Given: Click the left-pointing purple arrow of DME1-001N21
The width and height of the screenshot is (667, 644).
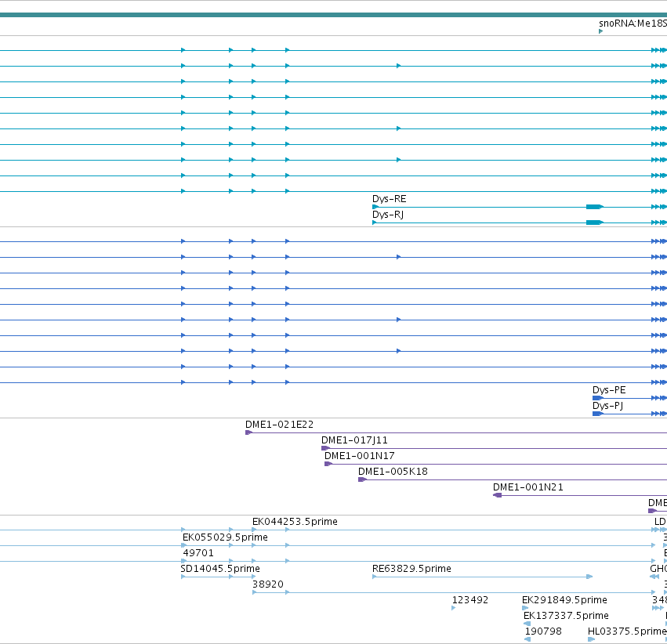Looking at the screenshot, I should tap(497, 496).
